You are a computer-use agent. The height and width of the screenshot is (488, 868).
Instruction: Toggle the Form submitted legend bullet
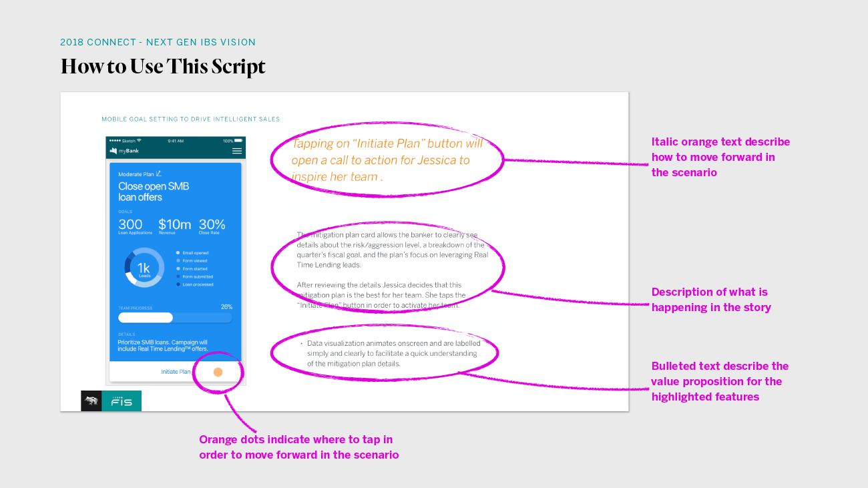(178, 277)
